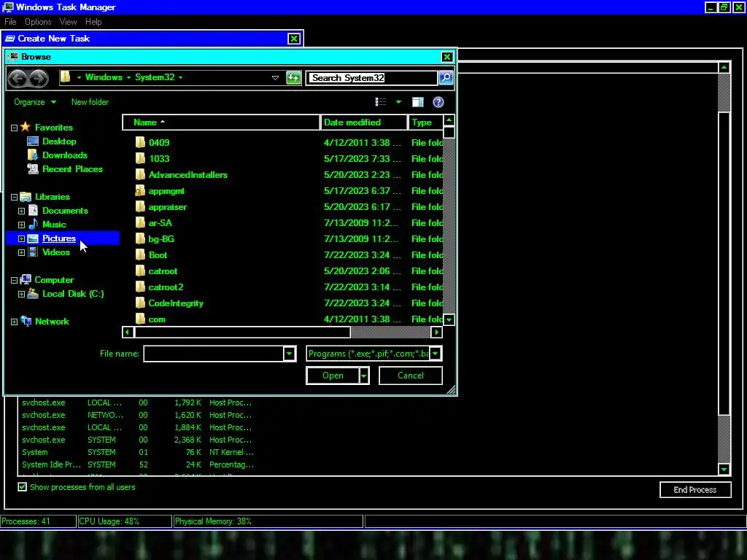Expand the Network tree node

(15, 322)
